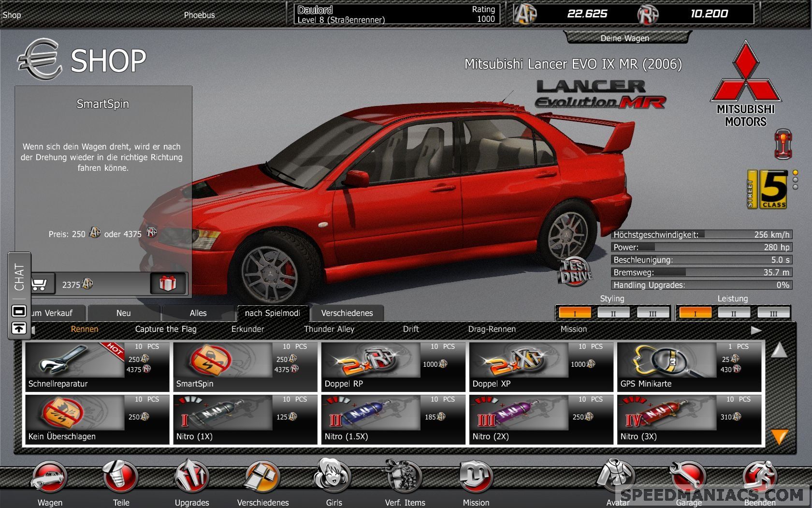Click the Mitsubishi Motors logo
This screenshot has width=812, height=508.
pyautogui.click(x=746, y=84)
